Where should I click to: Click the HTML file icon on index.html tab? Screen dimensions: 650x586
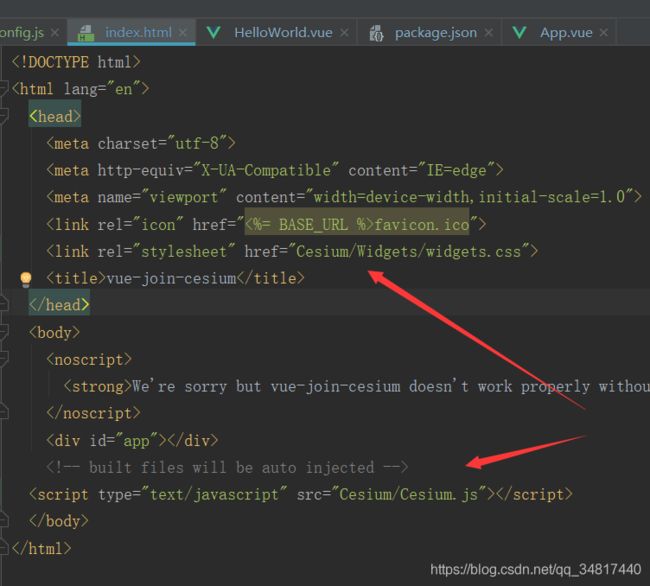coord(86,33)
